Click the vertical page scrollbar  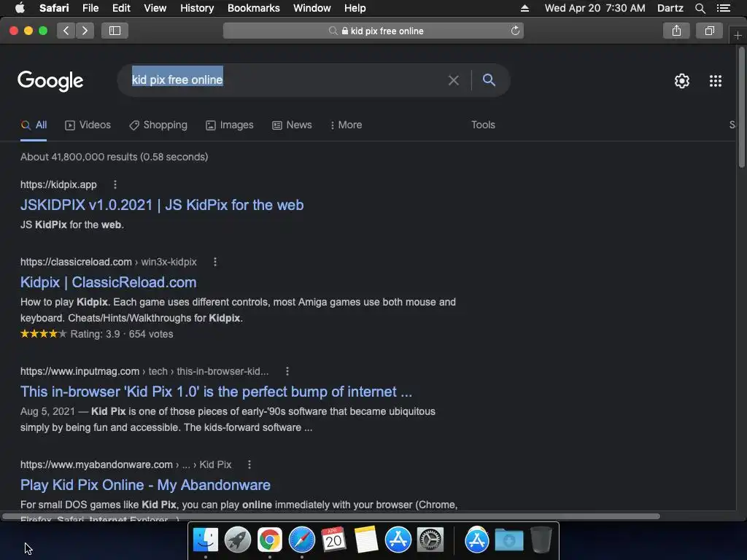coord(741,108)
